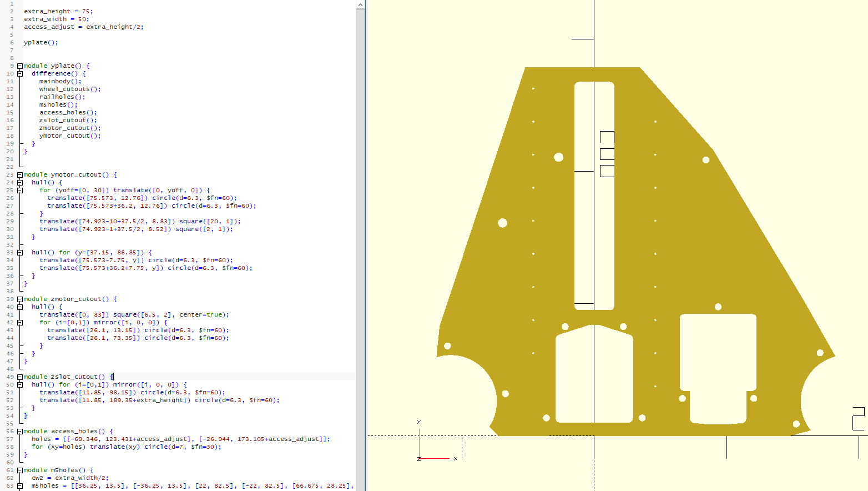Place cursor on 'extra_width = 50;' line
This screenshot has height=491, width=868.
56,19
